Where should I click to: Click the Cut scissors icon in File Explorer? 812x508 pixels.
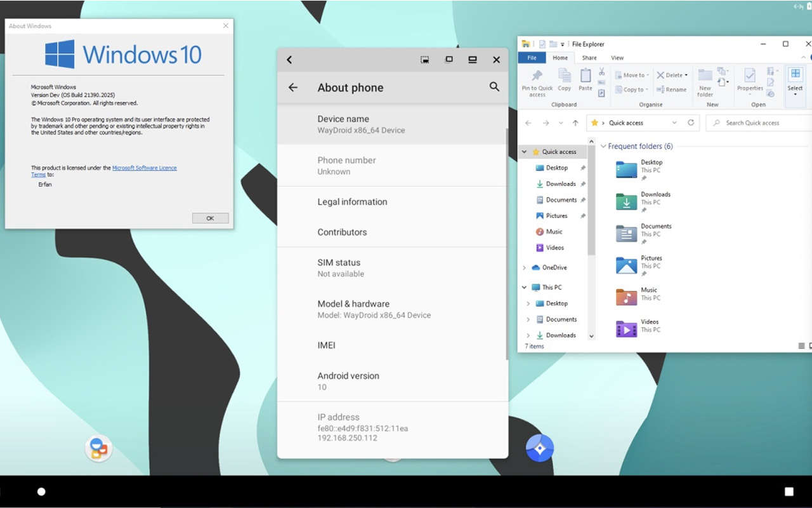click(601, 72)
